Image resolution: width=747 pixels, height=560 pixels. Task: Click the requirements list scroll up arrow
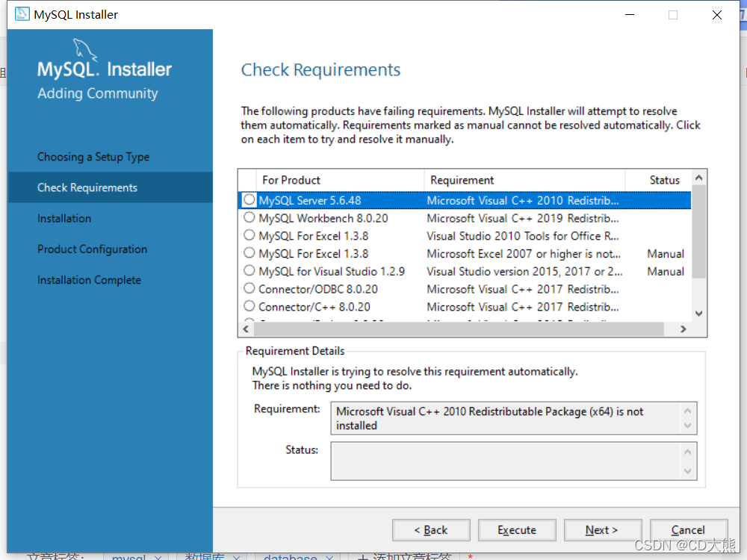coord(699,178)
